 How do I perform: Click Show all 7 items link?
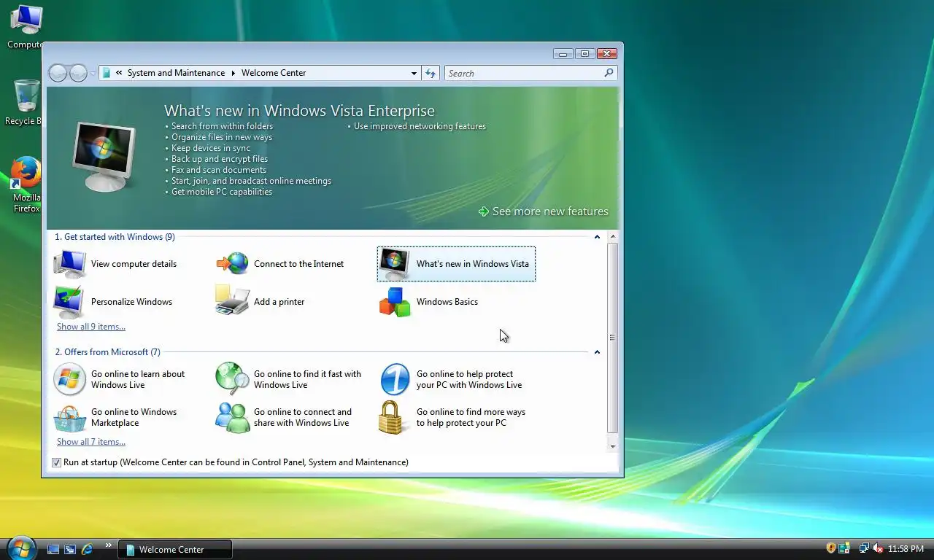click(x=91, y=442)
